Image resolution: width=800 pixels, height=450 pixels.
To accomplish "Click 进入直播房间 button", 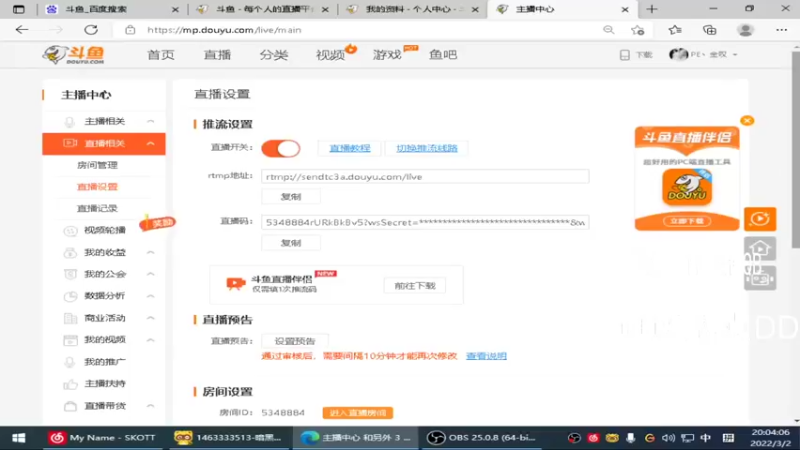I will click(358, 412).
